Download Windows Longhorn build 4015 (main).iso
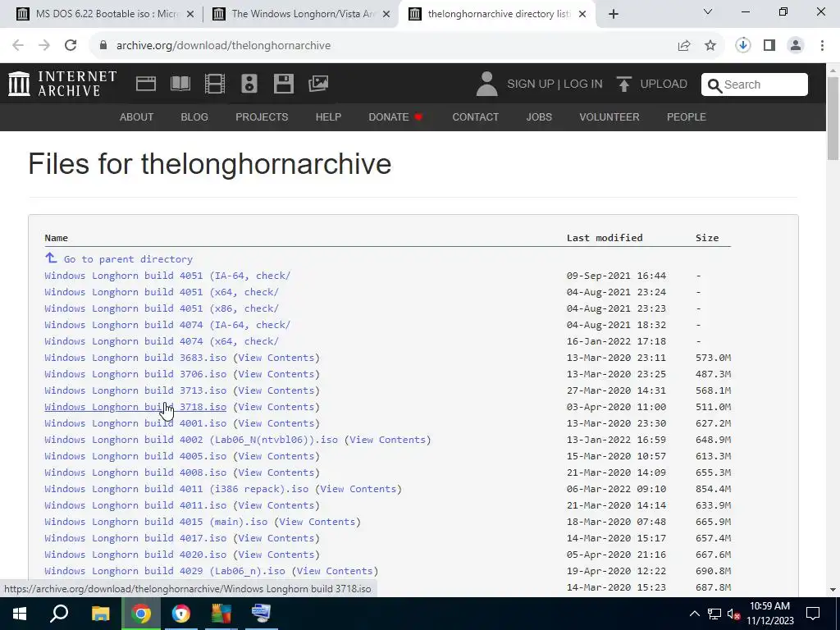Viewport: 840px width, 630px height. [156, 522]
